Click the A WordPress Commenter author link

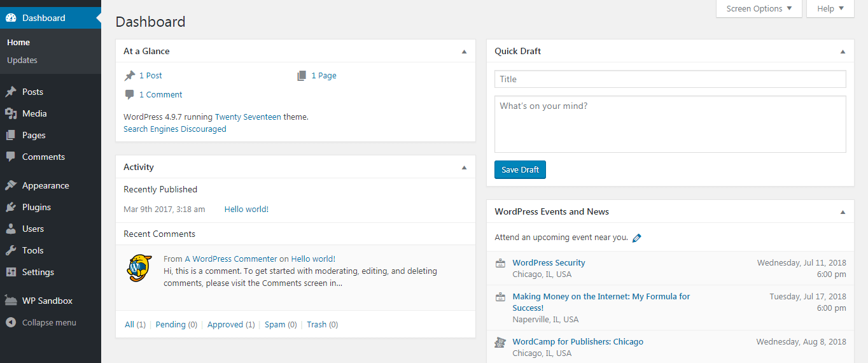click(x=231, y=259)
